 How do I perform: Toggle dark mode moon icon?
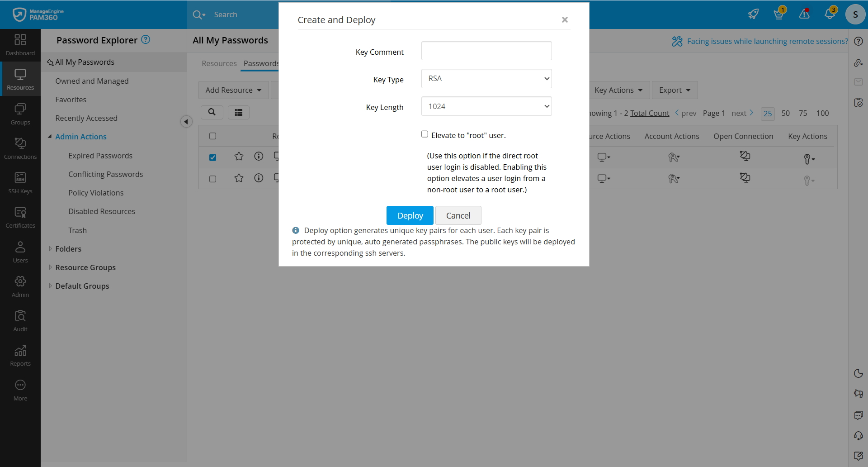859,373
